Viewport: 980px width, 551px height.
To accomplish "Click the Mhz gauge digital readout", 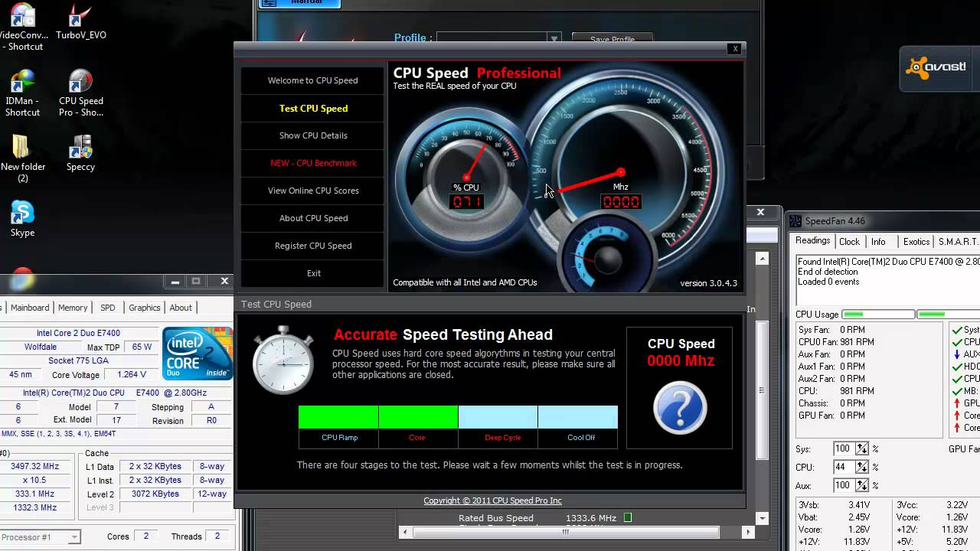I will 621,202.
